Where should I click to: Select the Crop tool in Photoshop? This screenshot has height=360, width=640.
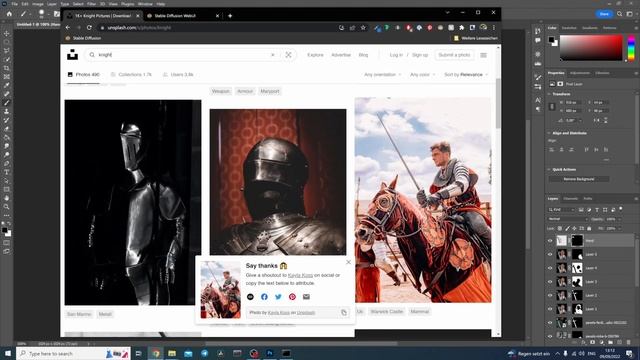click(6, 68)
